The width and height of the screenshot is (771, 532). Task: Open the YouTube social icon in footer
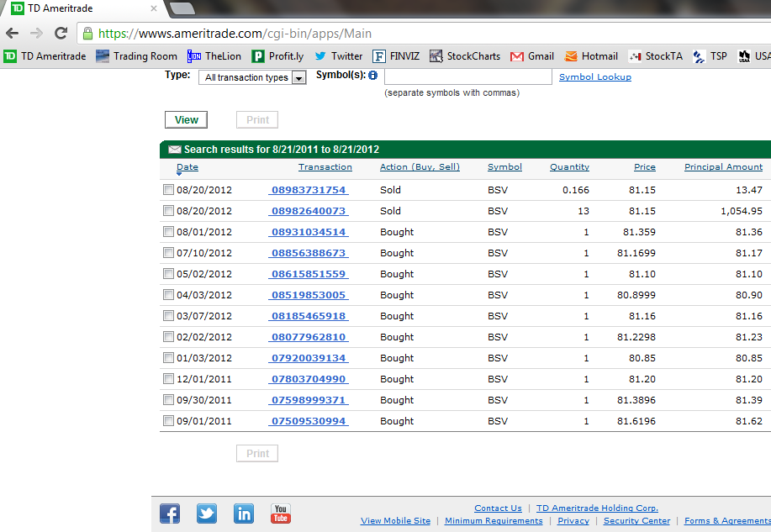(280, 514)
